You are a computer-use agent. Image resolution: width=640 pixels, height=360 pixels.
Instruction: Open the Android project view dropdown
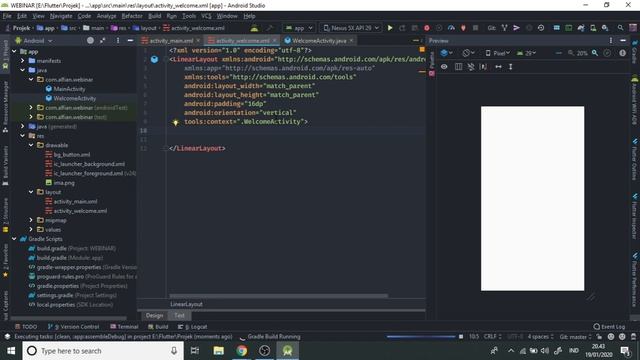coord(34,40)
